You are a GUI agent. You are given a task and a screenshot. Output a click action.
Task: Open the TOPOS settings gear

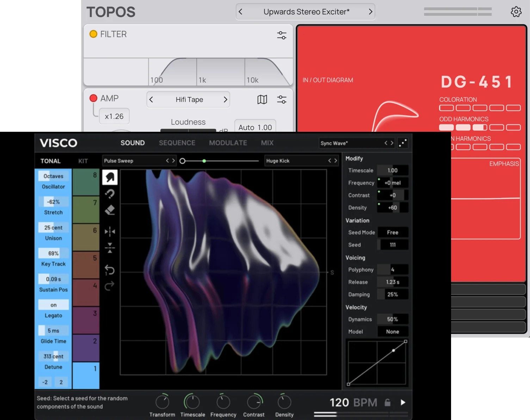tap(516, 12)
